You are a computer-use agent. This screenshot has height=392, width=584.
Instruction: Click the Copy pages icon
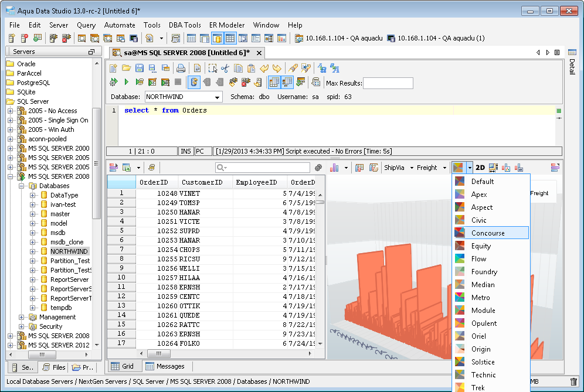(238, 68)
